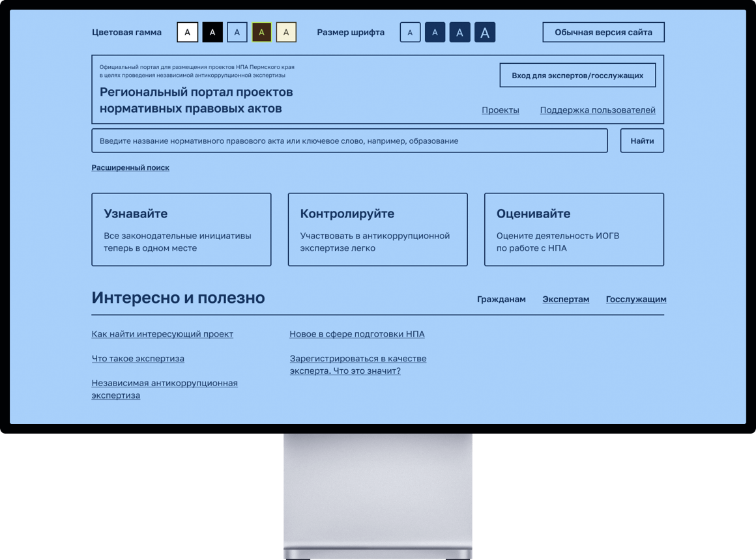
Task: Switch to the 'Экспертам' tab
Action: 566,300
